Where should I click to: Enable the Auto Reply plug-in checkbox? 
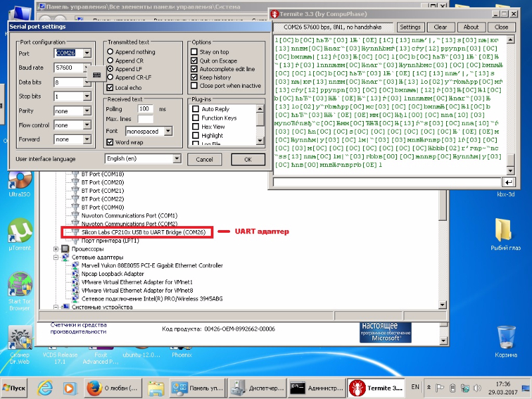point(196,109)
